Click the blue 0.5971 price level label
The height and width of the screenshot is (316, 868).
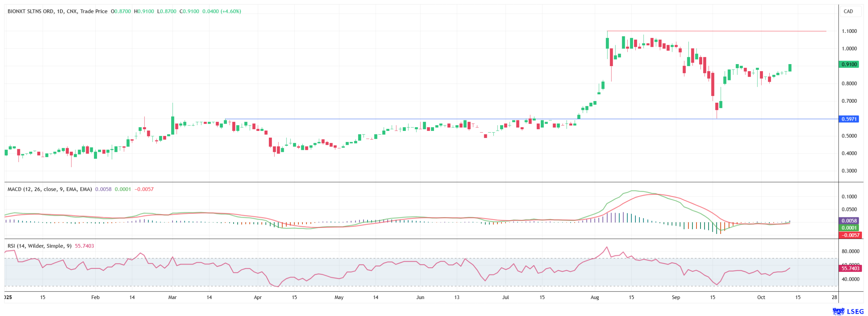(x=848, y=119)
